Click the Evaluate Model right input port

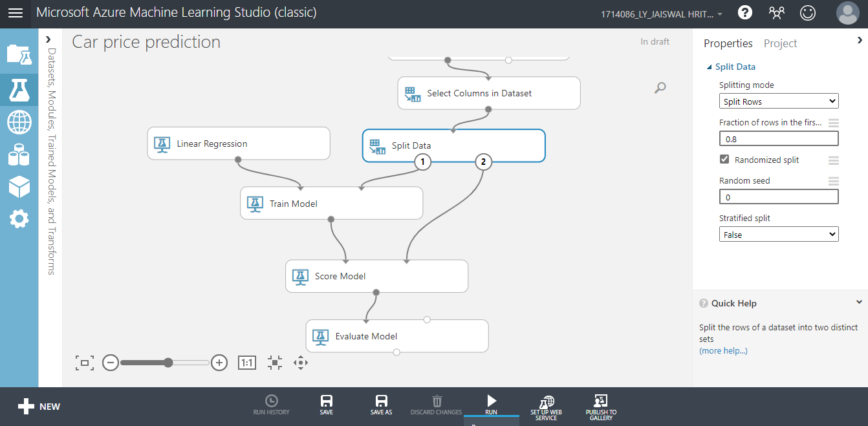(427, 319)
